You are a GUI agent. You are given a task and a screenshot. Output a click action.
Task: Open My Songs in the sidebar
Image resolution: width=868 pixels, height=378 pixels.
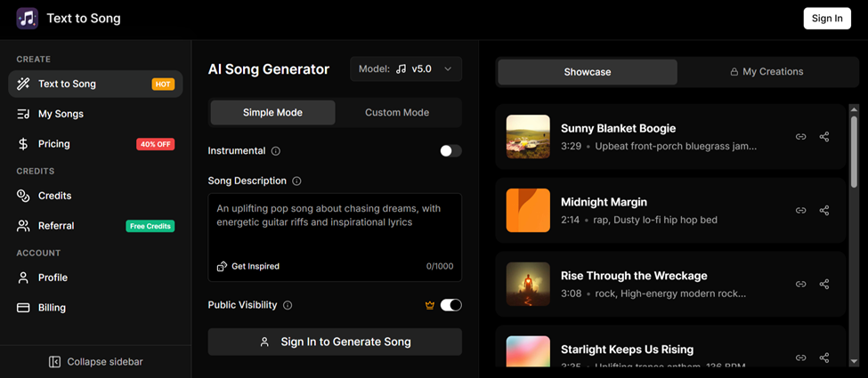61,114
